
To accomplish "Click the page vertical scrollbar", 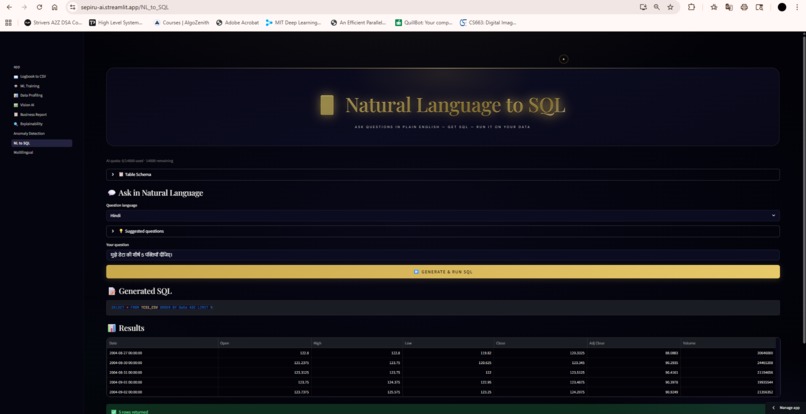I will pyautogui.click(x=803, y=188).
